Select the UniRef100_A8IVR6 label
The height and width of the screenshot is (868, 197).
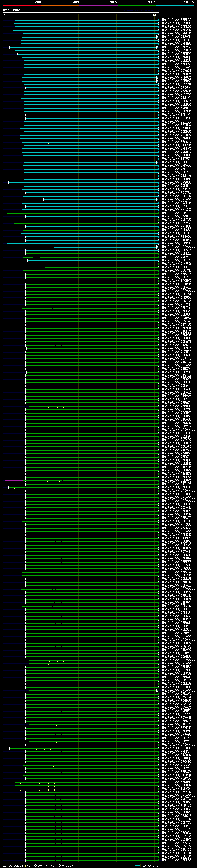click(x=177, y=193)
